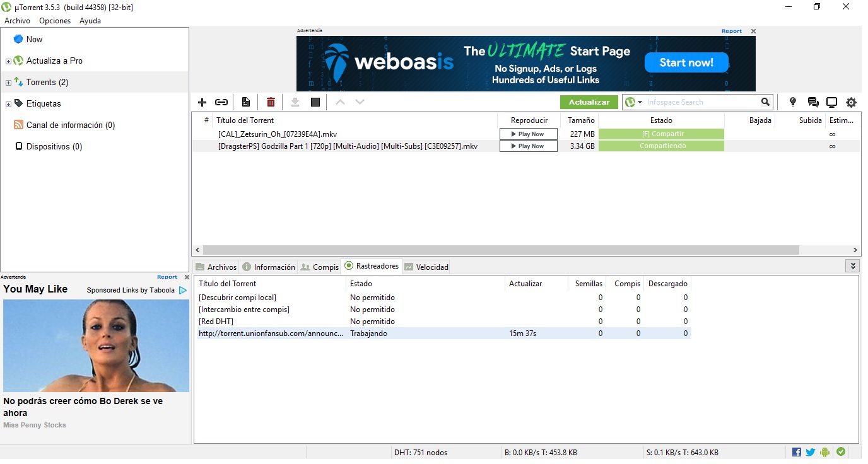The width and height of the screenshot is (868, 464).
Task: Click the horizontal scrollbar thumb in torrent list
Action: coord(501,250)
